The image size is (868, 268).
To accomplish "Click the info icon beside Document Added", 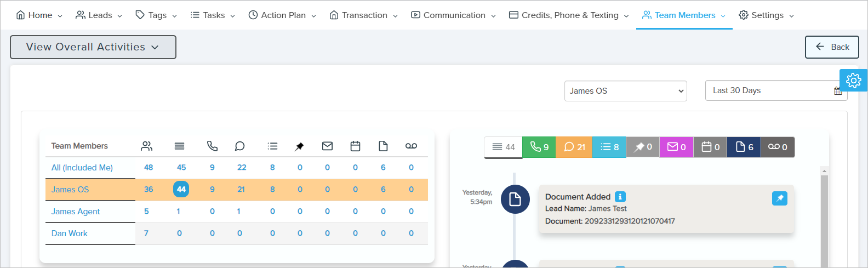I will [x=620, y=197].
